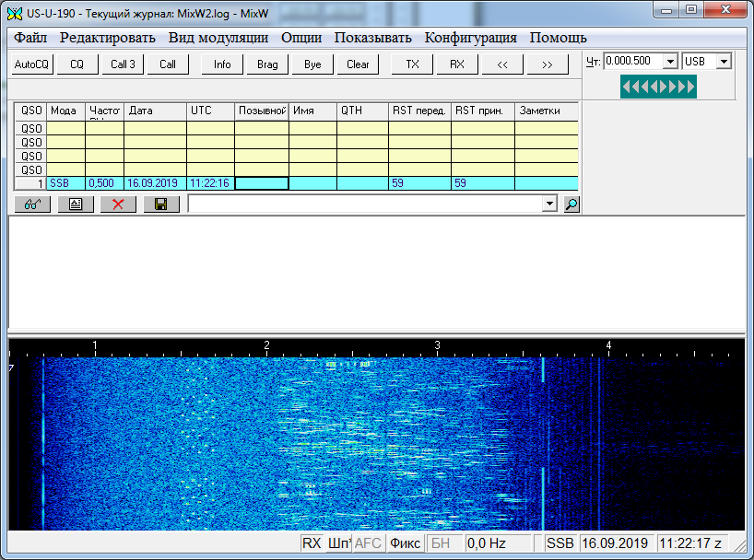Open the Конфигурация menu
Image resolution: width=754 pixels, height=560 pixels.
(x=471, y=38)
